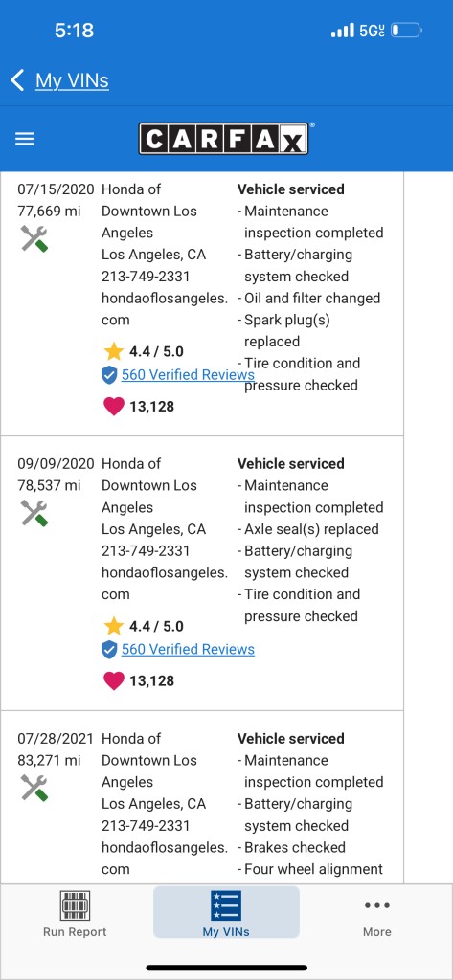The image size is (453, 980).
Task: Tap phone number 213-749-2331 in first record
Action: [x=146, y=277]
